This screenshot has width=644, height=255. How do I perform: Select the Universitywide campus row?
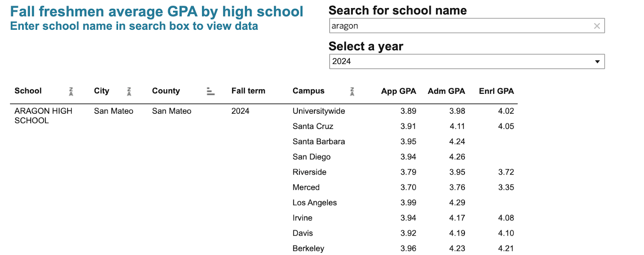318,111
